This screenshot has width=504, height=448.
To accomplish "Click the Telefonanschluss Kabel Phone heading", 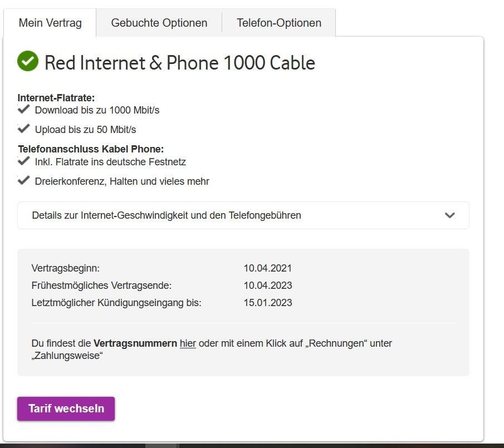I will [91, 149].
